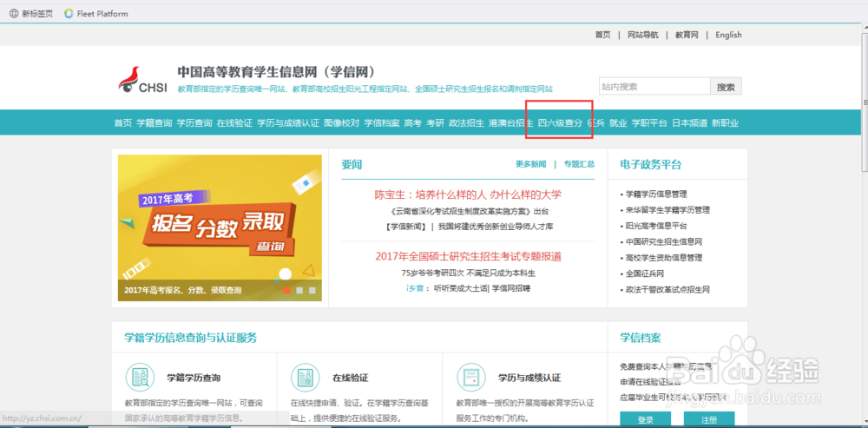Open 中国研究生招生信息网 link
This screenshot has width=868, height=428.
click(664, 242)
